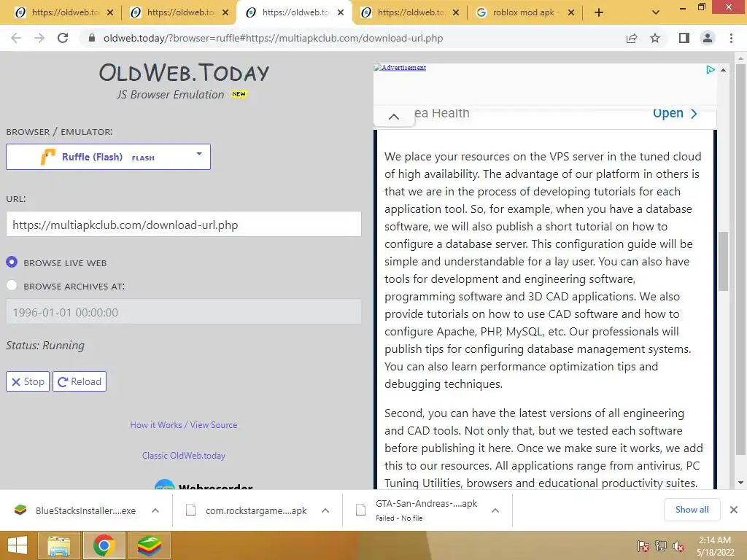Click the tab search chevron
747x560 pixels.
[656, 12]
